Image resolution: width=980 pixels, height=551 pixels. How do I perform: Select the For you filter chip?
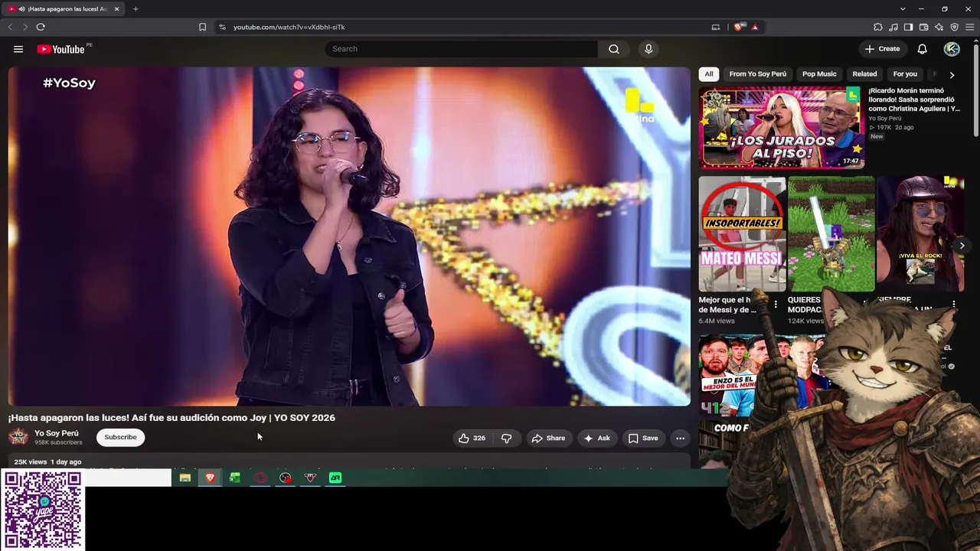[905, 74]
